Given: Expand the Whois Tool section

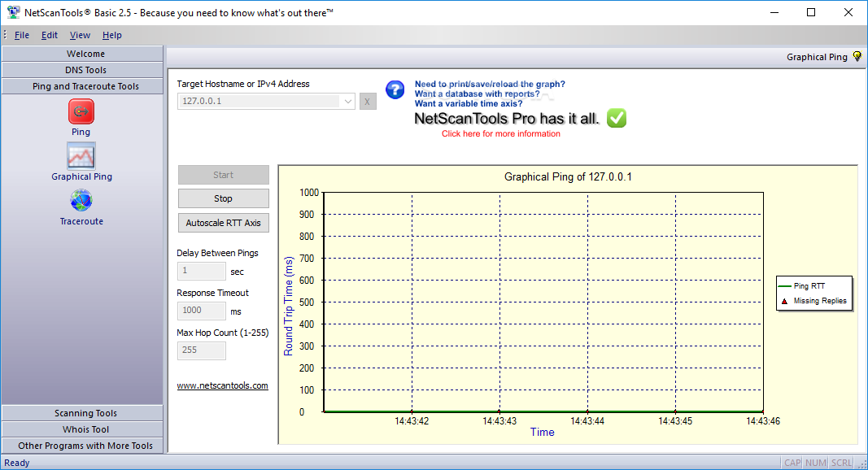Looking at the screenshot, I should click(82, 429).
